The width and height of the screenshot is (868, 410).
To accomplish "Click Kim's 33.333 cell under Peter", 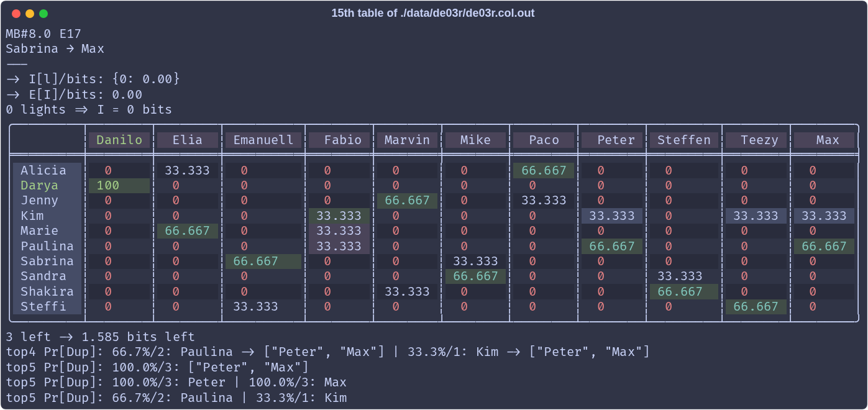I will coord(612,216).
